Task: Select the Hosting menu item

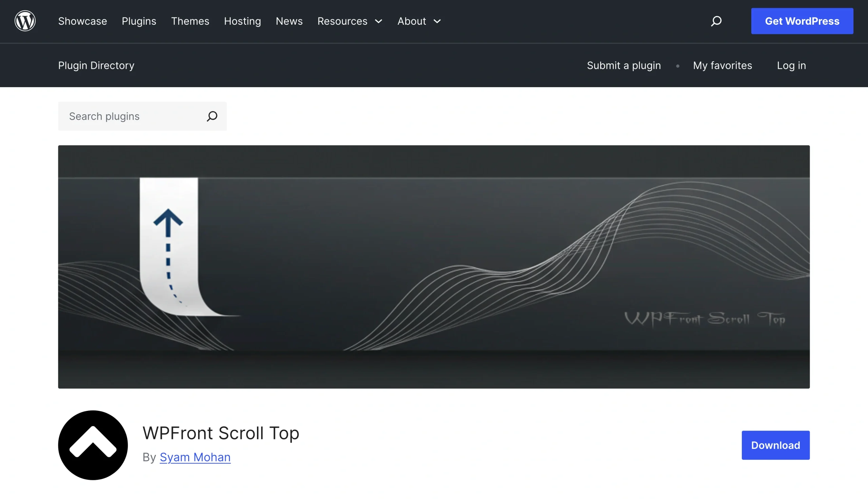Action: [242, 21]
